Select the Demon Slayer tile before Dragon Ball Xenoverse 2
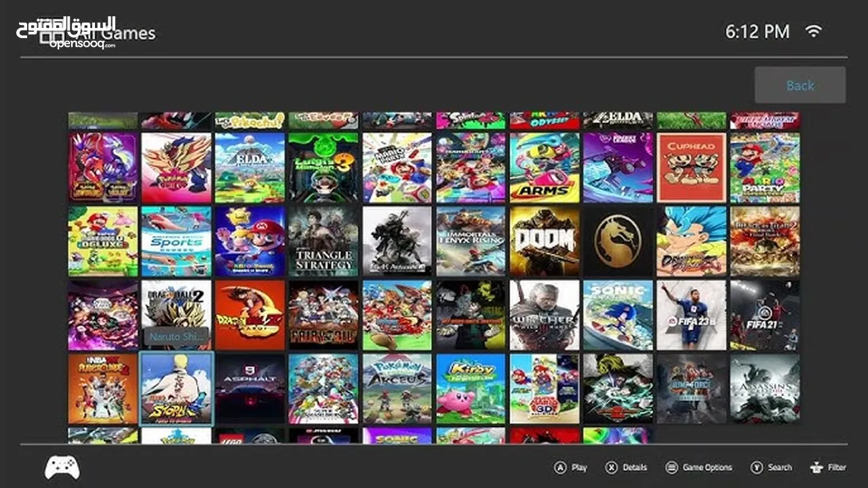The height and width of the screenshot is (488, 868). (103, 315)
